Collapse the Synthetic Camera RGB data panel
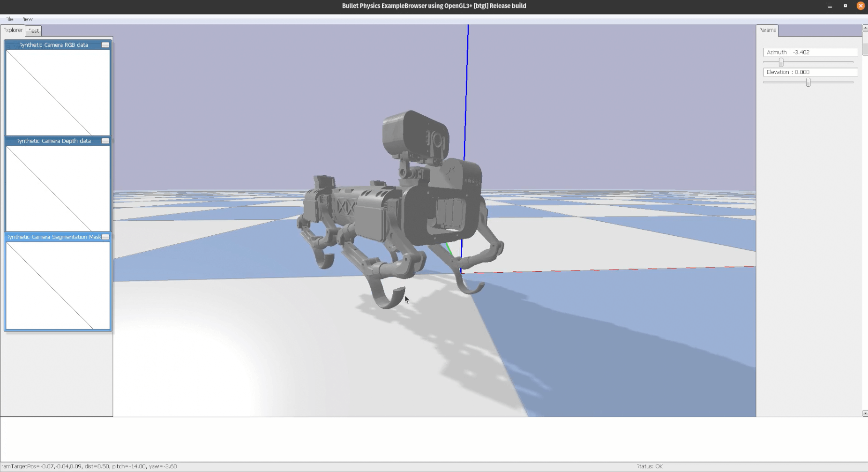The height and width of the screenshot is (472, 868). point(105,45)
